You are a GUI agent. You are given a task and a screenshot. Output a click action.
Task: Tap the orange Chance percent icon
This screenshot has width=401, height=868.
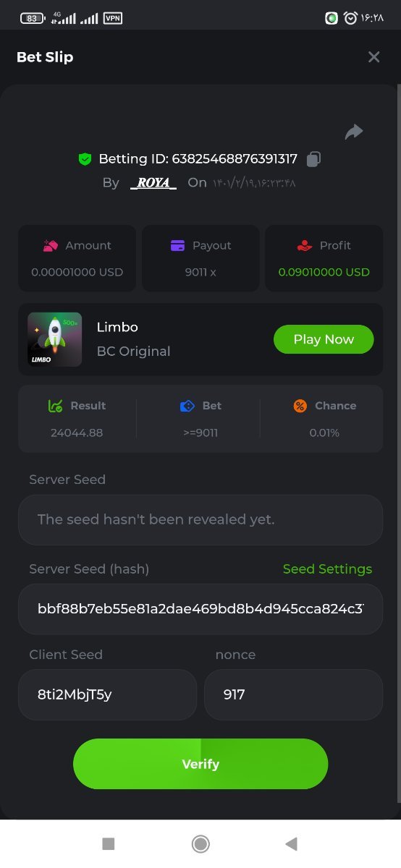[300, 406]
